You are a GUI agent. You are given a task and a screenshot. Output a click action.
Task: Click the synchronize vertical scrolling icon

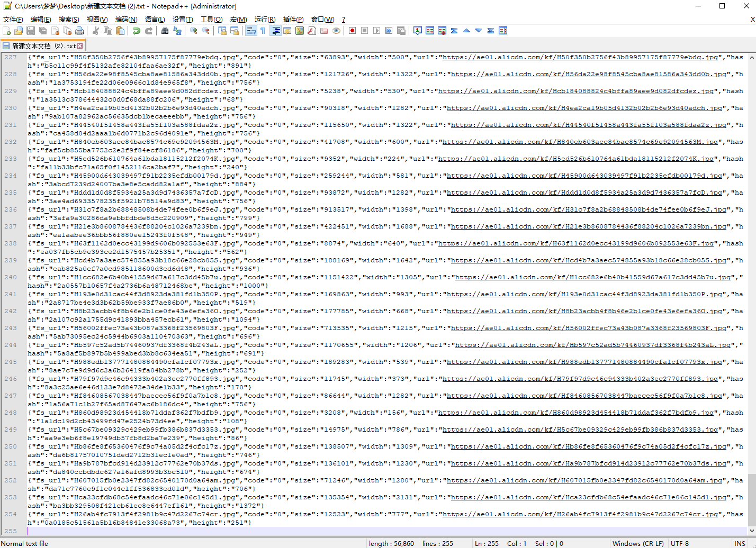pos(222,31)
